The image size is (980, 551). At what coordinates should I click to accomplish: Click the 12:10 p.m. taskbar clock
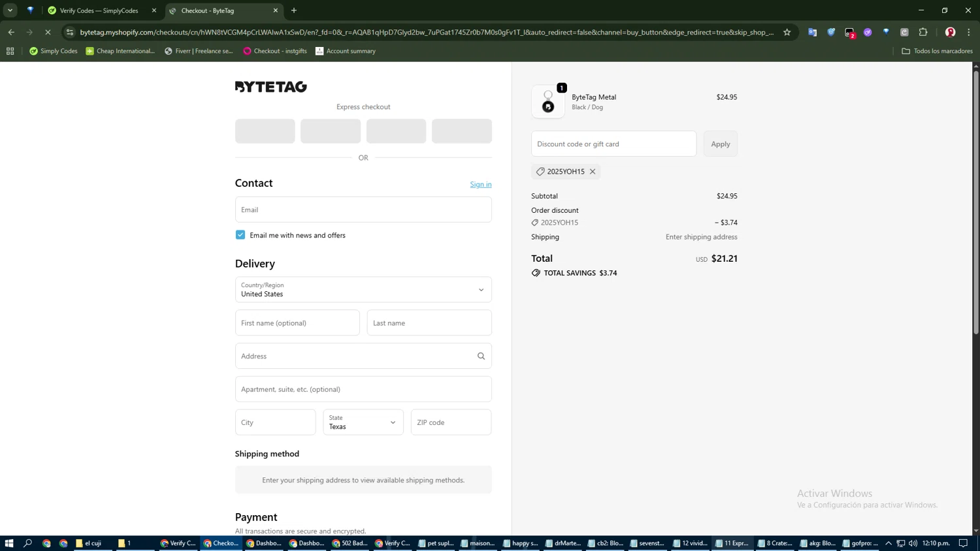(x=936, y=543)
